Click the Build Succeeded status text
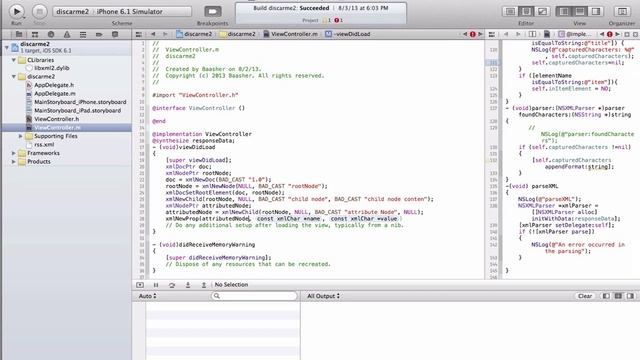Image resolution: width=640 pixels, height=360 pixels. coord(321,8)
